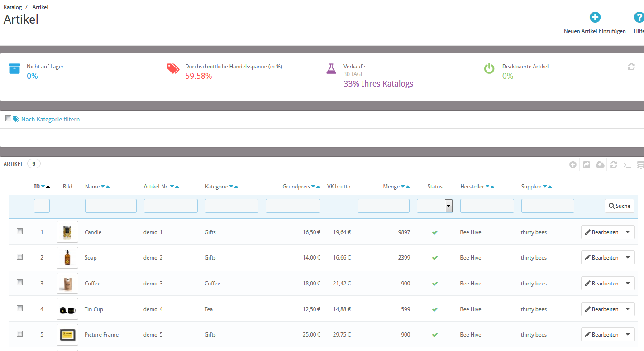Expand Bearbeiten dropdown arrow for Picture Frame

pyautogui.click(x=627, y=335)
